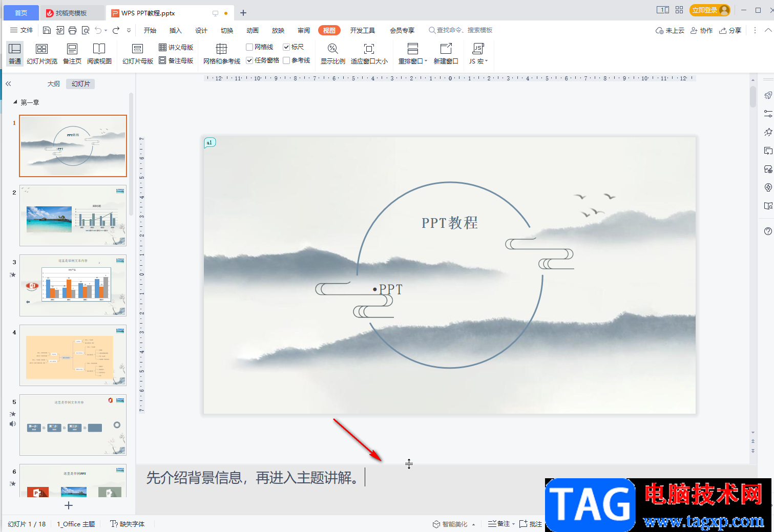Image resolution: width=774 pixels, height=532 pixels.
Task: Select slide 4 thumbnail
Action: (x=73, y=355)
